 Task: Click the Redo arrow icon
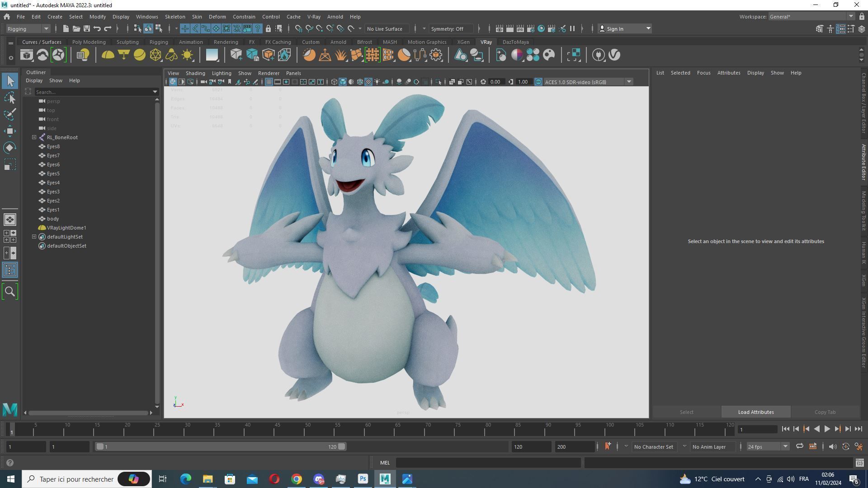coord(108,29)
